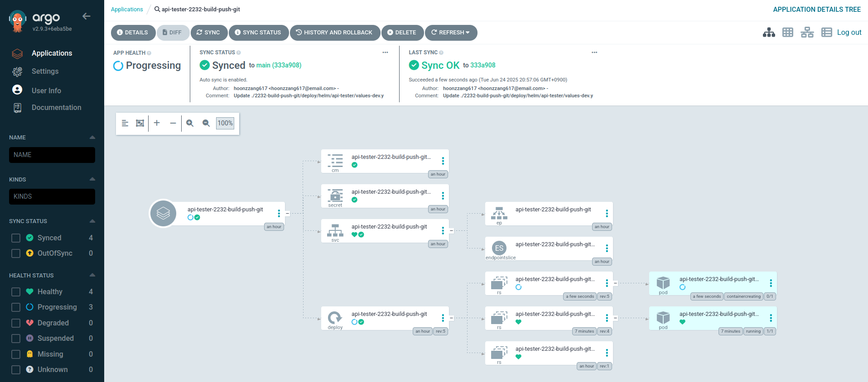Go to Documentation in the sidebar
868x382 pixels.
(56, 108)
